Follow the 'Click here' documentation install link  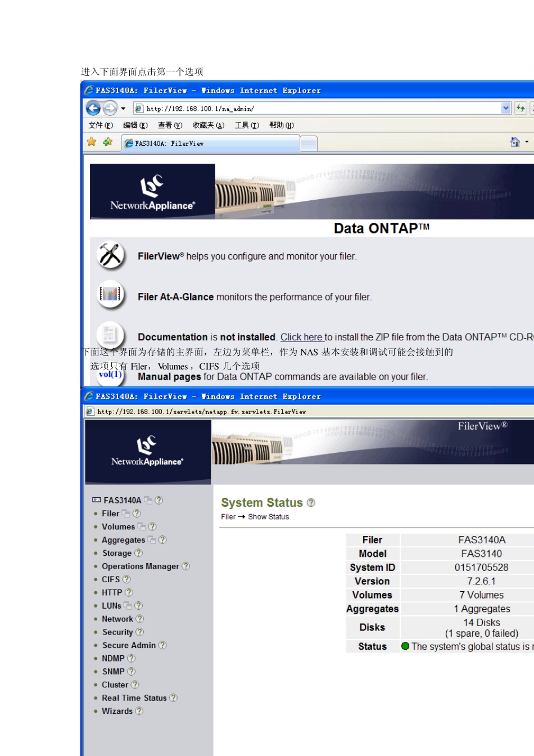pos(302,337)
